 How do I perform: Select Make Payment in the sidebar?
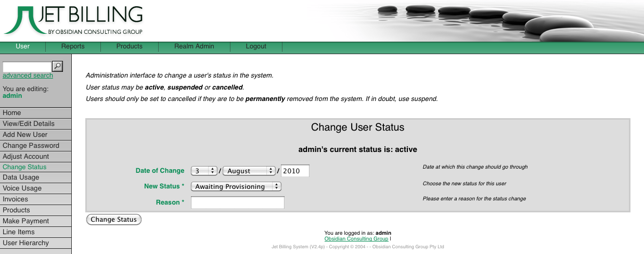(x=26, y=221)
